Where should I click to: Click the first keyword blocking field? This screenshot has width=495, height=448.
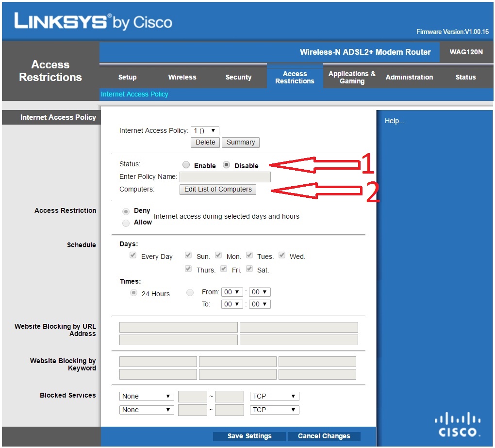pos(158,362)
